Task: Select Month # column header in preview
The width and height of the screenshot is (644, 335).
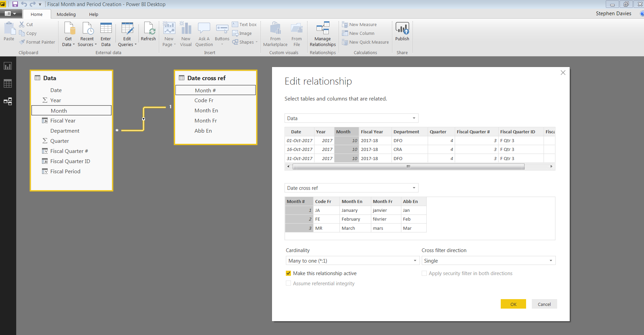Action: [x=299, y=201]
